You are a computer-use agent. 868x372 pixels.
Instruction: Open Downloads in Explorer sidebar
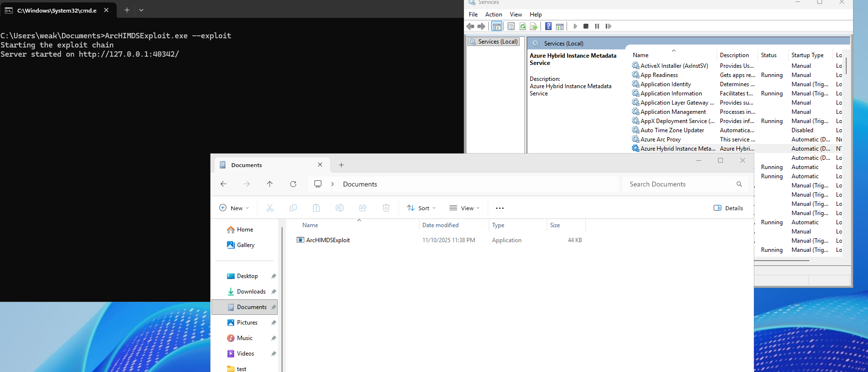[x=251, y=292]
